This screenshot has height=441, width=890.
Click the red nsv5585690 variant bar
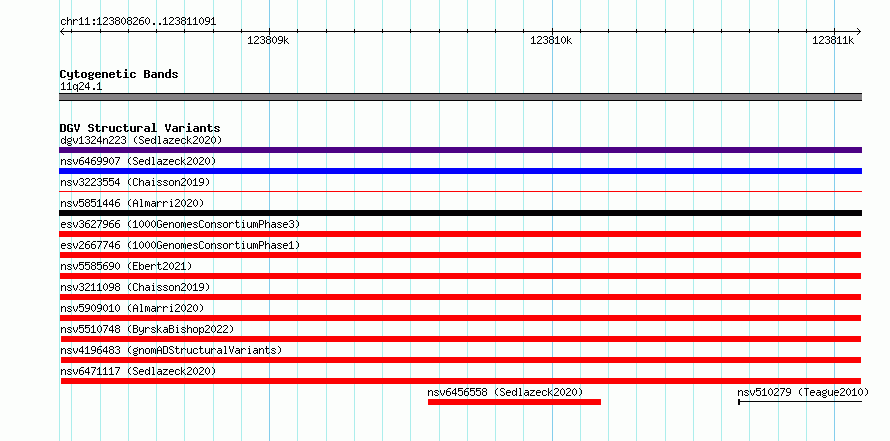click(460, 276)
